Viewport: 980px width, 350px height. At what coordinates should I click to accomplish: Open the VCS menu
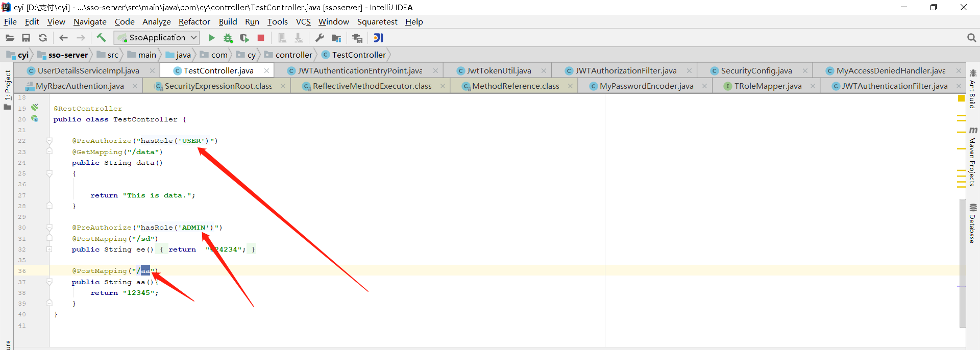click(303, 22)
